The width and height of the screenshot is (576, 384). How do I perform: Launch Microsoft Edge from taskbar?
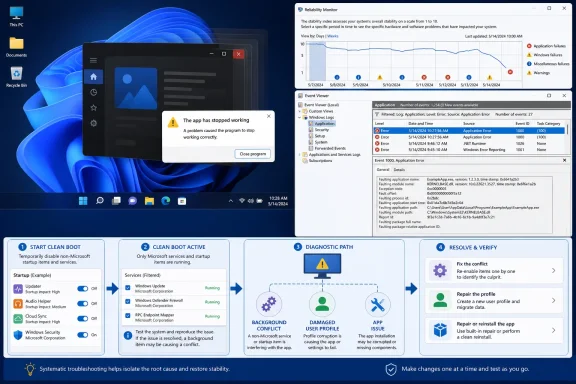click(x=166, y=201)
